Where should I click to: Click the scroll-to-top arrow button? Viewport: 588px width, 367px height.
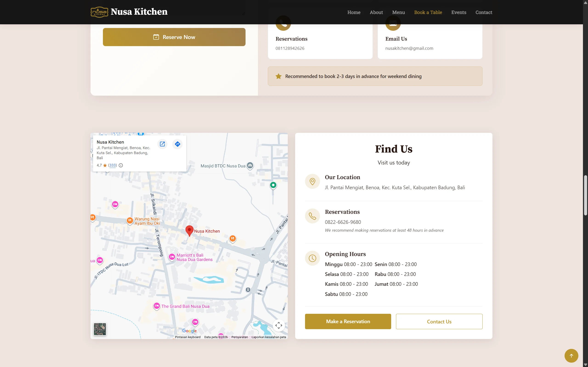pos(571,356)
